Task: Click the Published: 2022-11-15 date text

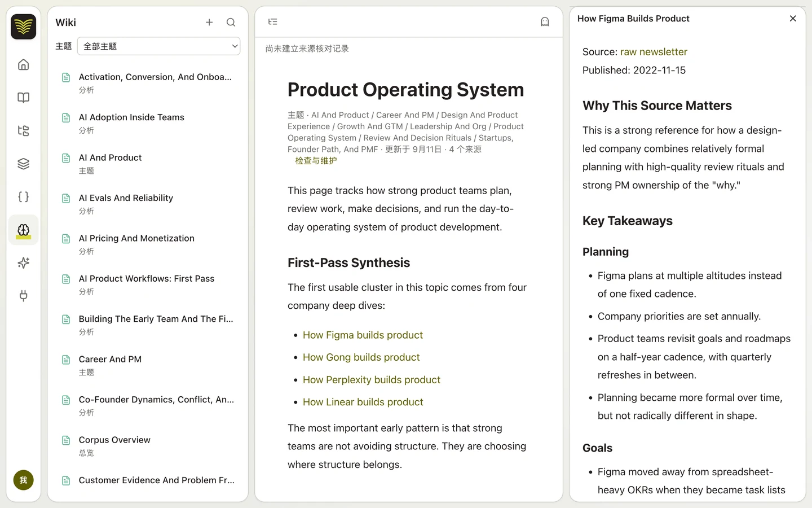Action: click(634, 71)
